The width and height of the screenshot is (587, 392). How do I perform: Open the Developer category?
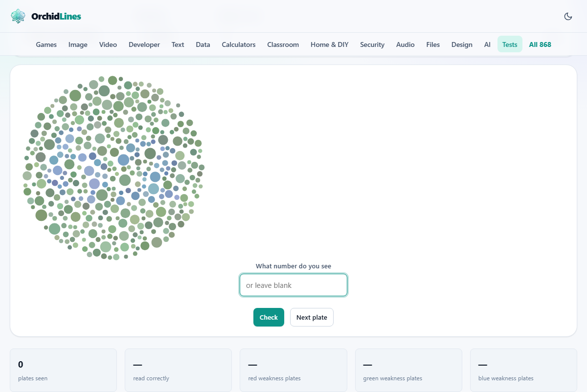click(144, 44)
